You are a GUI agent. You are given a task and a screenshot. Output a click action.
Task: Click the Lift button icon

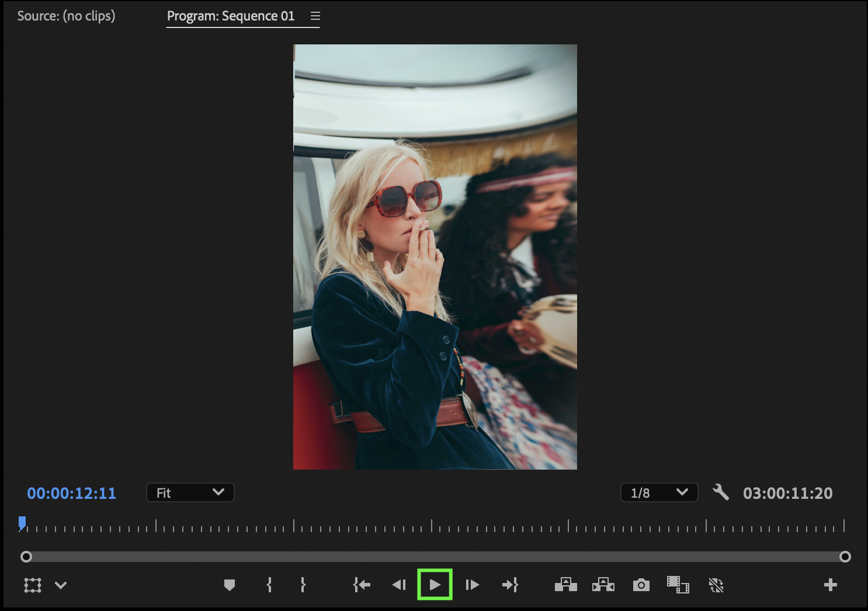tap(565, 585)
